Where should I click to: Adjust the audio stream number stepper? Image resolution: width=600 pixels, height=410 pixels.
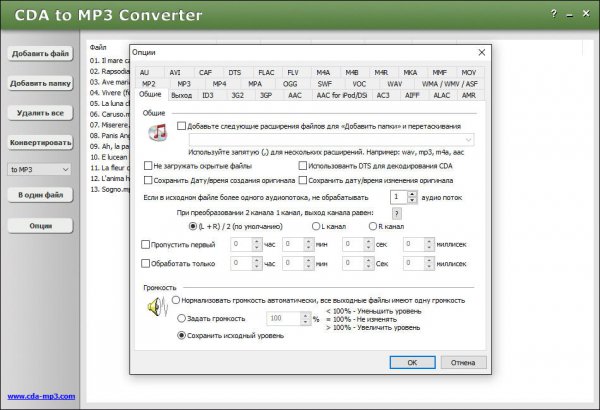point(412,197)
